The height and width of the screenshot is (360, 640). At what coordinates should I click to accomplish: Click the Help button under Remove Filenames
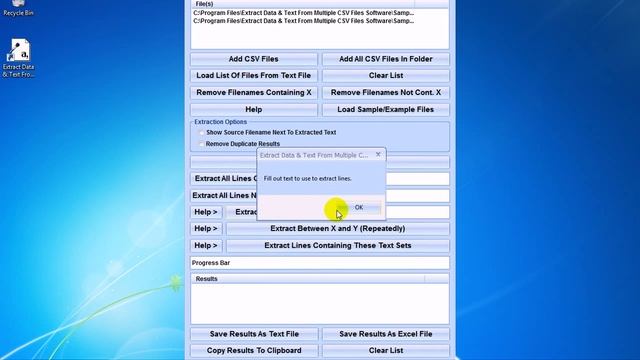[x=253, y=109]
